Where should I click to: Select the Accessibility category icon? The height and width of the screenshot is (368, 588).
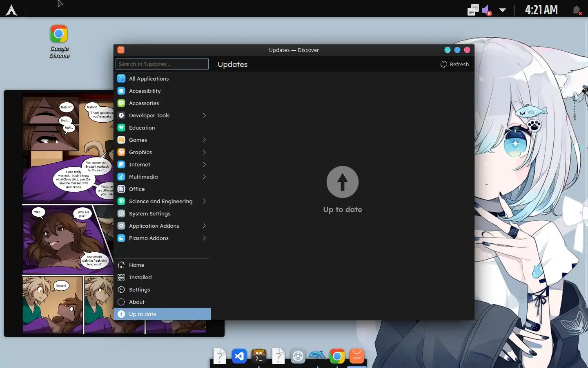pyautogui.click(x=121, y=91)
